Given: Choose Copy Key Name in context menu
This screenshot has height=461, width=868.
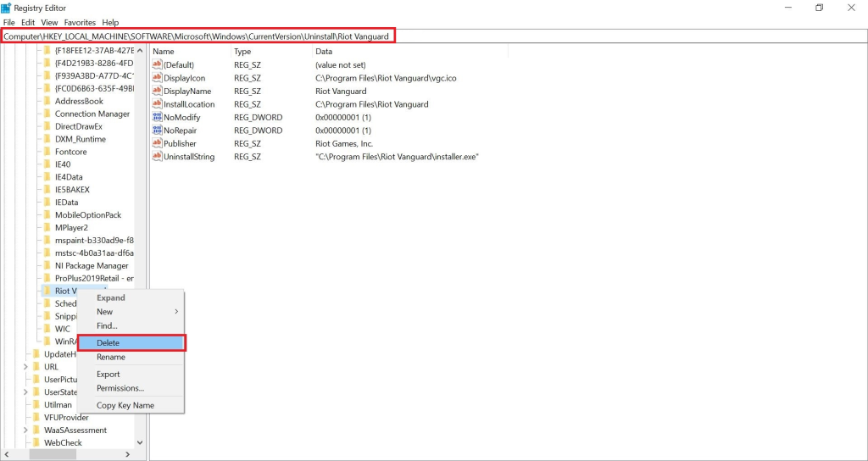Looking at the screenshot, I should 131,405.
